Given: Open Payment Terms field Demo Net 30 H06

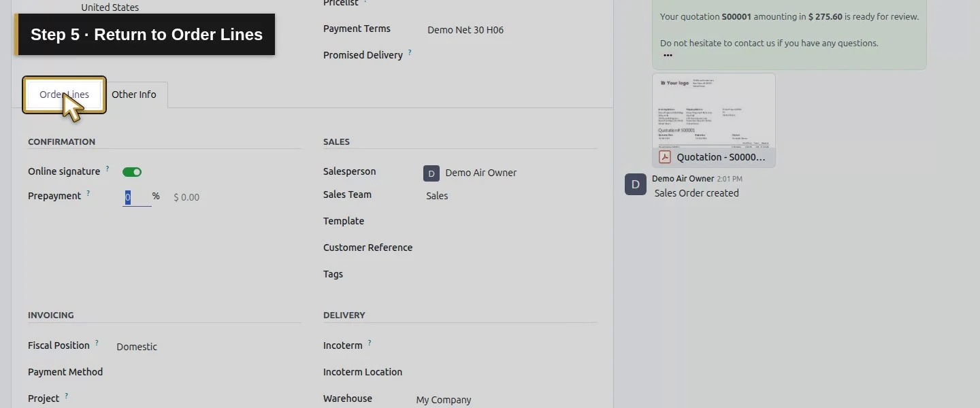Looking at the screenshot, I should (x=510, y=30).
